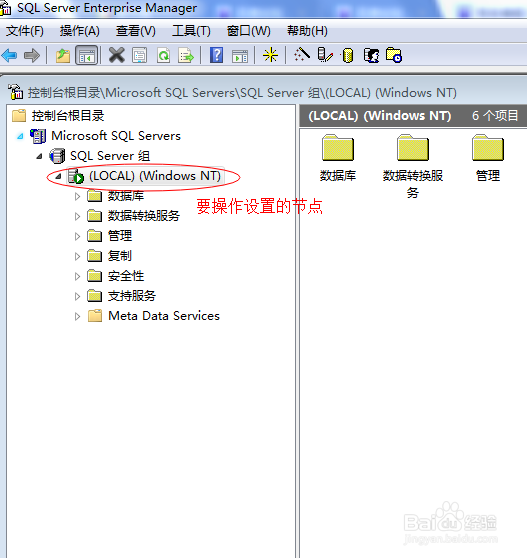Expand the 复制 tree node
The width and height of the screenshot is (527, 558).
click(77, 256)
